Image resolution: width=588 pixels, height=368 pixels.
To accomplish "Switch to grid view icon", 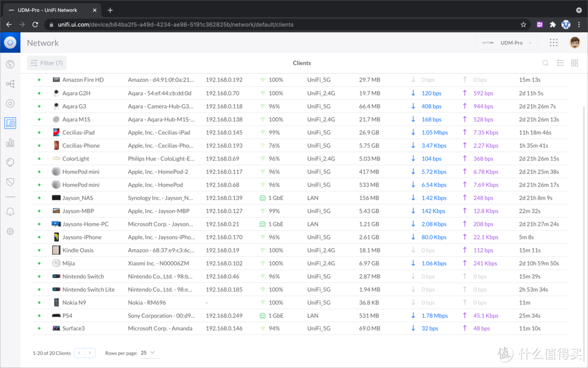I will [x=574, y=63].
